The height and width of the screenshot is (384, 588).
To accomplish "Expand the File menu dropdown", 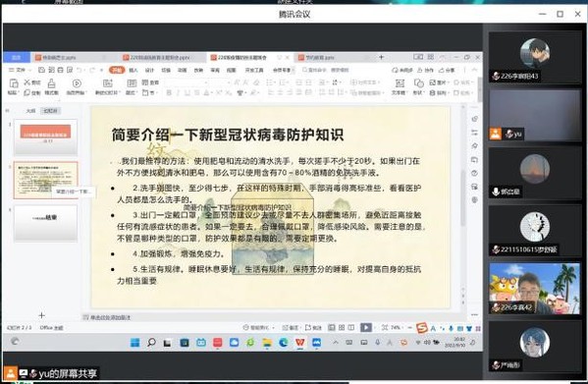I will click(18, 70).
